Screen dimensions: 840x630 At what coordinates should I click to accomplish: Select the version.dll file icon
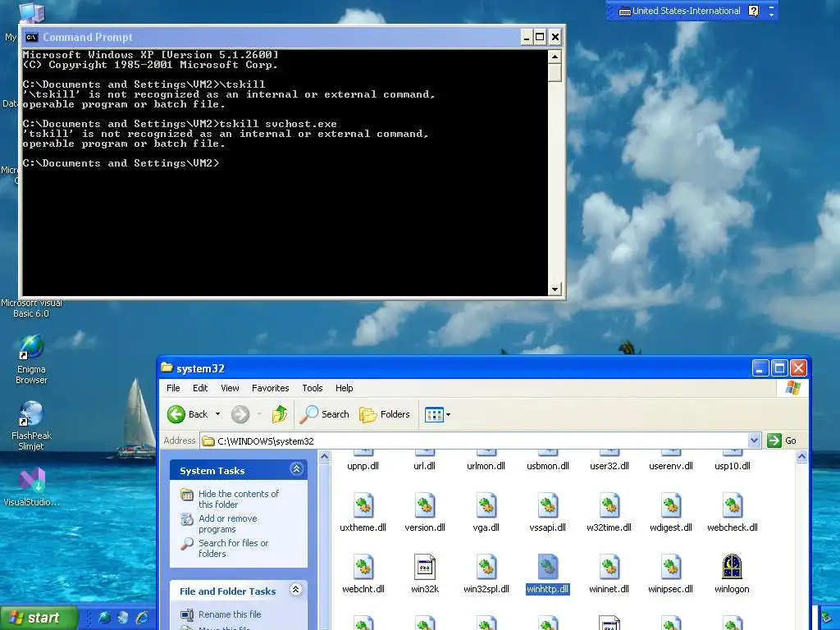click(425, 505)
